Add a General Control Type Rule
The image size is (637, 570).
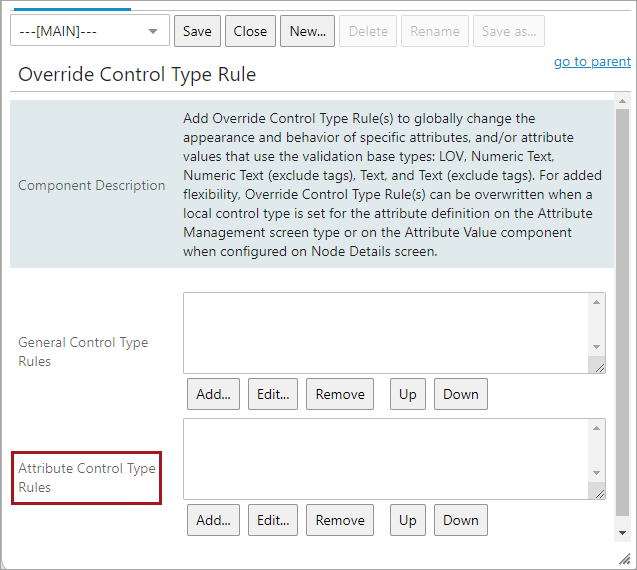click(x=213, y=394)
